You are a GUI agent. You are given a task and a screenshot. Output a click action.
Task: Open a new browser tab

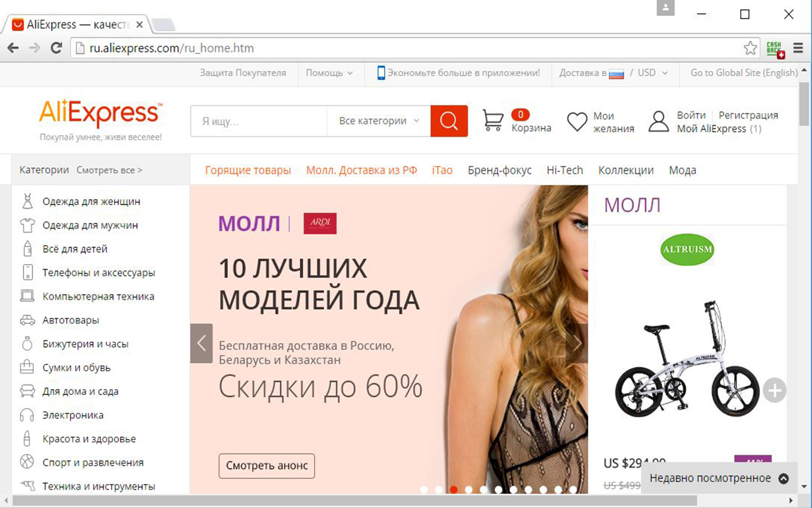[163, 25]
